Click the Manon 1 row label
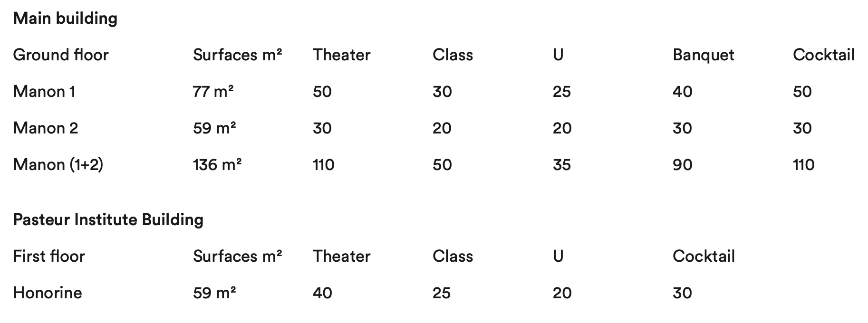This screenshot has height=323, width=868. click(44, 92)
